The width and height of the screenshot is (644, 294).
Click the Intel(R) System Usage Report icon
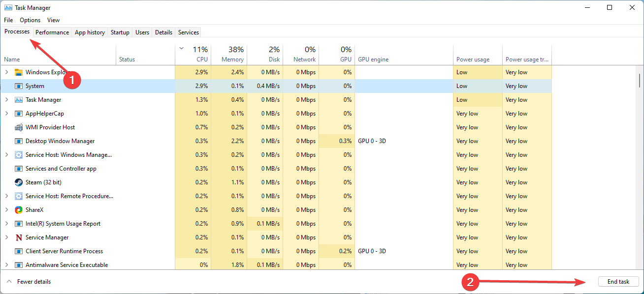tap(19, 224)
